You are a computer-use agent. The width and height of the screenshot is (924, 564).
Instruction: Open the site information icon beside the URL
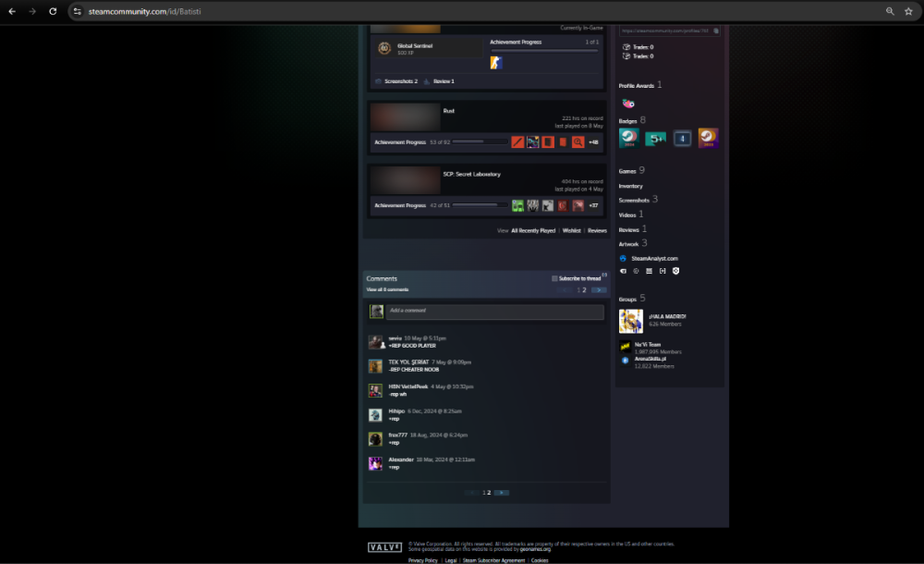(78, 11)
